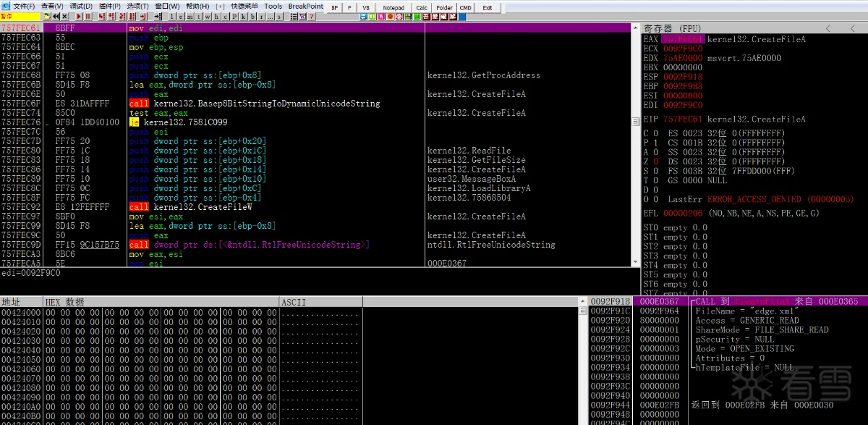Image resolution: width=868 pixels, height=425 pixels.
Task: Click the red question mark help icon
Action: tap(312, 16)
